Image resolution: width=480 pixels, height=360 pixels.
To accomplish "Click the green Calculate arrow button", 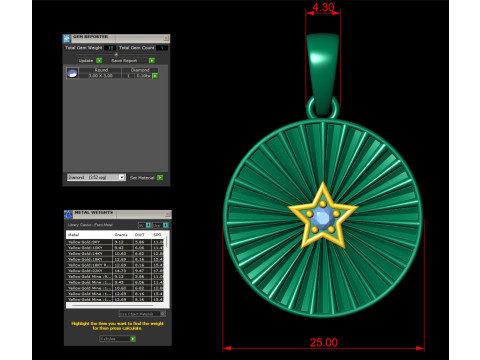I will click(133, 339).
